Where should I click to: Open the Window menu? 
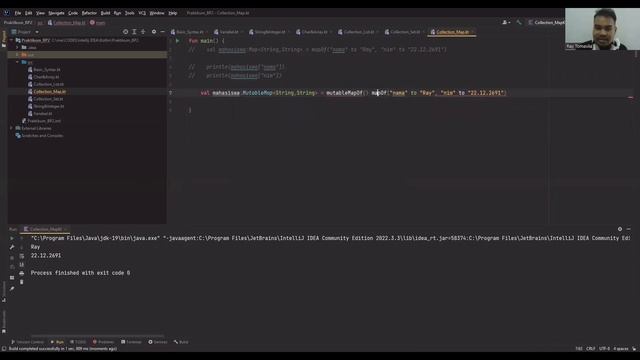click(x=157, y=13)
